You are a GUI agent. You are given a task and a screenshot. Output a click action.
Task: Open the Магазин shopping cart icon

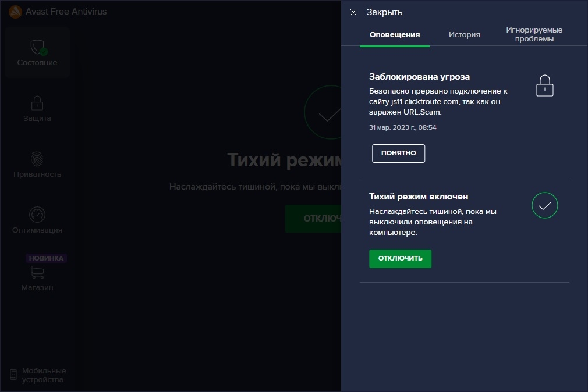click(37, 272)
